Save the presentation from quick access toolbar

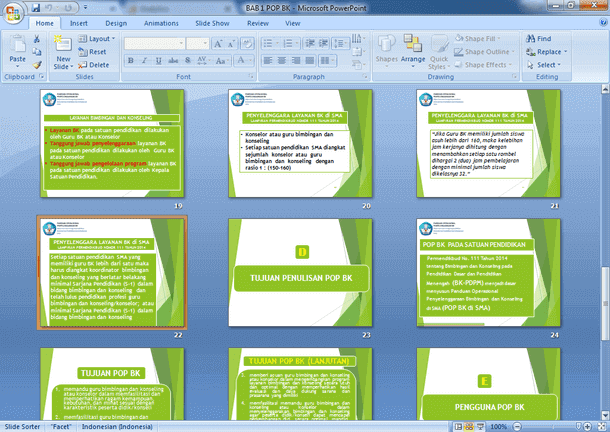tap(36, 8)
